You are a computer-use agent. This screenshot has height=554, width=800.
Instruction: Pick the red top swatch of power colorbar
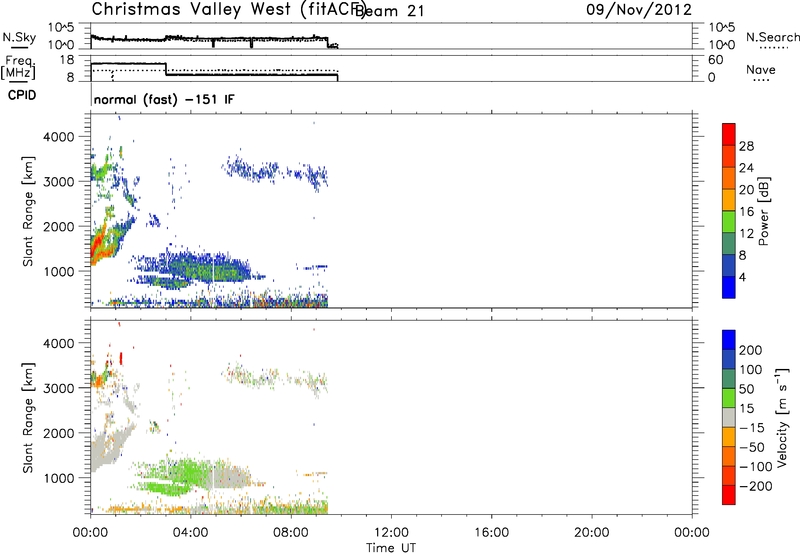[729, 134]
